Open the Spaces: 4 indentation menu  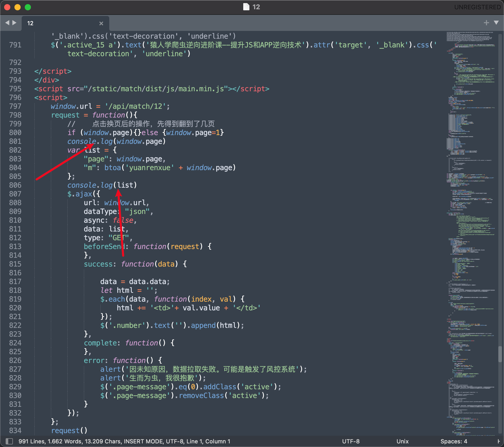[453, 441]
